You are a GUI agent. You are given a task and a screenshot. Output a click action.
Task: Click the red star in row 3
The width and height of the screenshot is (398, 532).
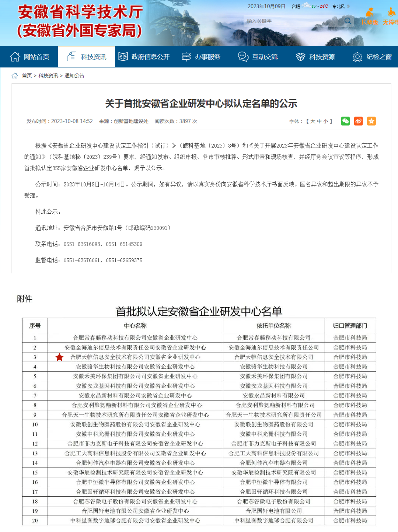(x=59, y=357)
